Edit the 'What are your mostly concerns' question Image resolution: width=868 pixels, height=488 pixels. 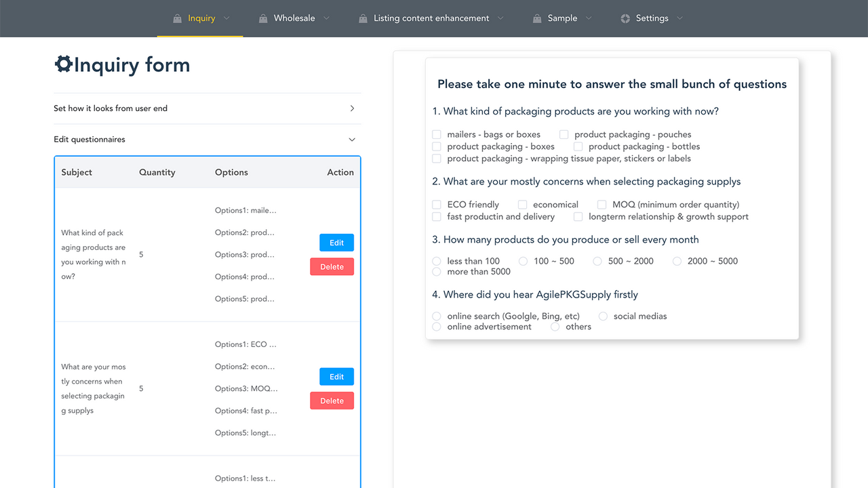(x=336, y=377)
